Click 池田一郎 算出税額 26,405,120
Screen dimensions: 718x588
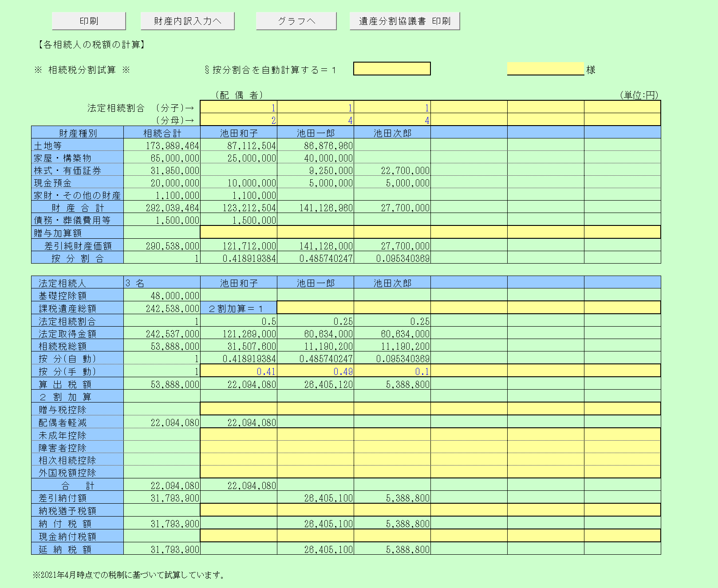coord(316,384)
